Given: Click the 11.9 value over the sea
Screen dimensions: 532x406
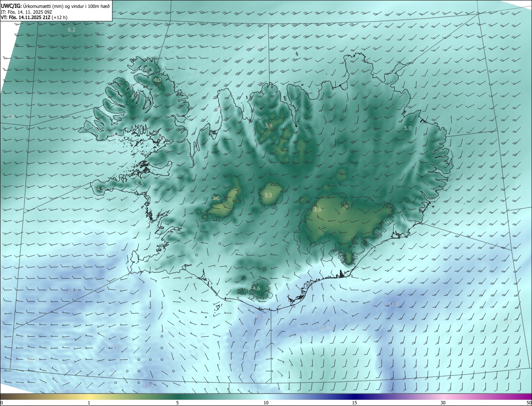Looking at the screenshot, I should [x=394, y=304].
